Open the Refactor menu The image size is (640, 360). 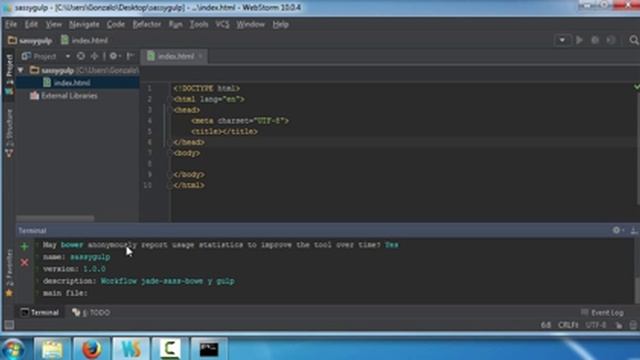(147, 24)
